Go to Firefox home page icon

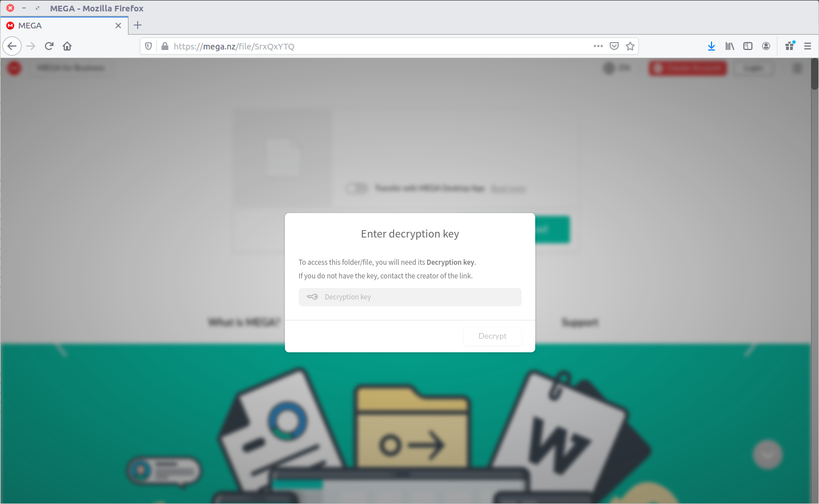[x=67, y=46]
